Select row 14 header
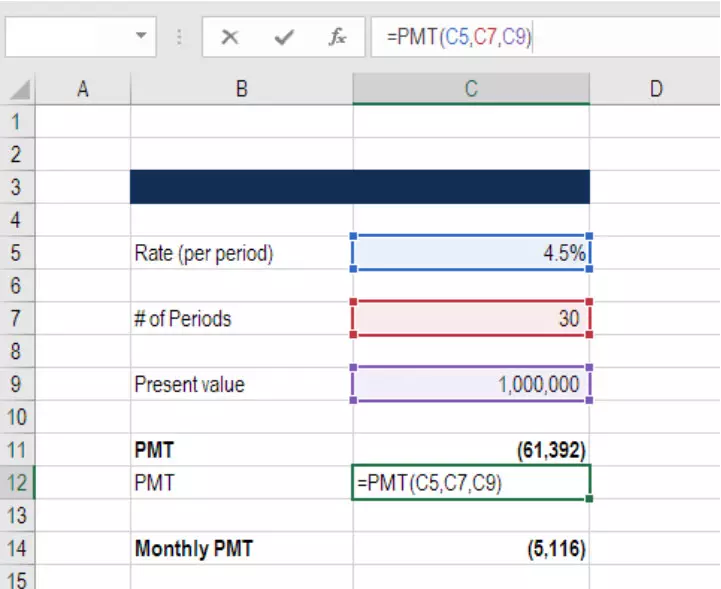The image size is (721, 589). pyautogui.click(x=17, y=548)
